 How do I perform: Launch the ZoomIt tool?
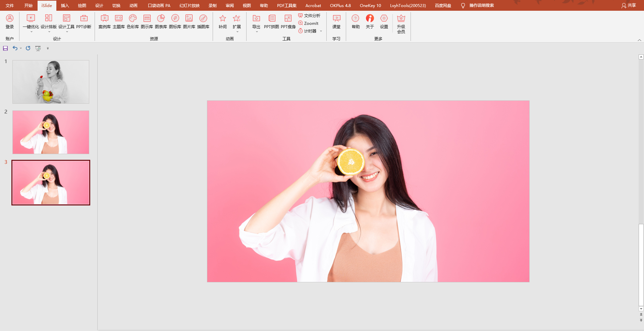click(x=309, y=23)
